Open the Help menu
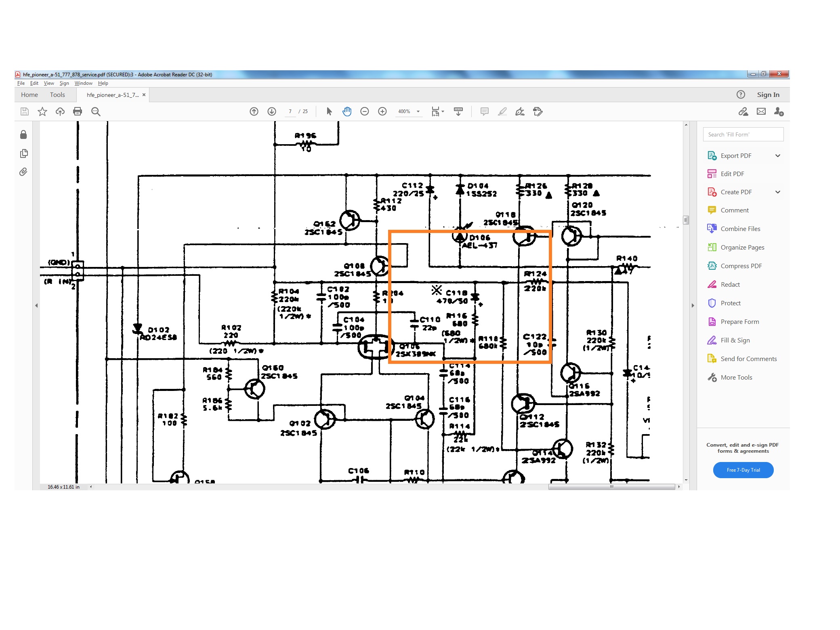The width and height of the screenshot is (840, 630). pos(103,83)
